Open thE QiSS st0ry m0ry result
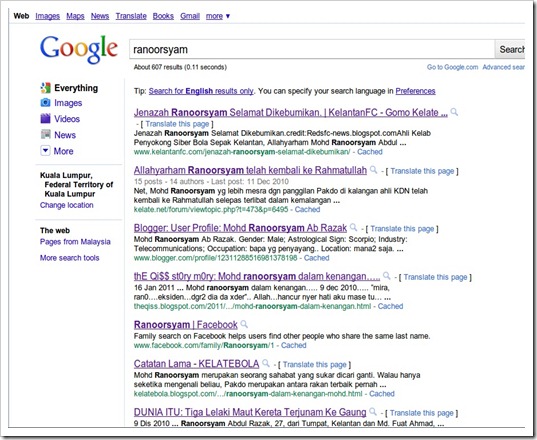The image size is (537, 440). click(257, 276)
